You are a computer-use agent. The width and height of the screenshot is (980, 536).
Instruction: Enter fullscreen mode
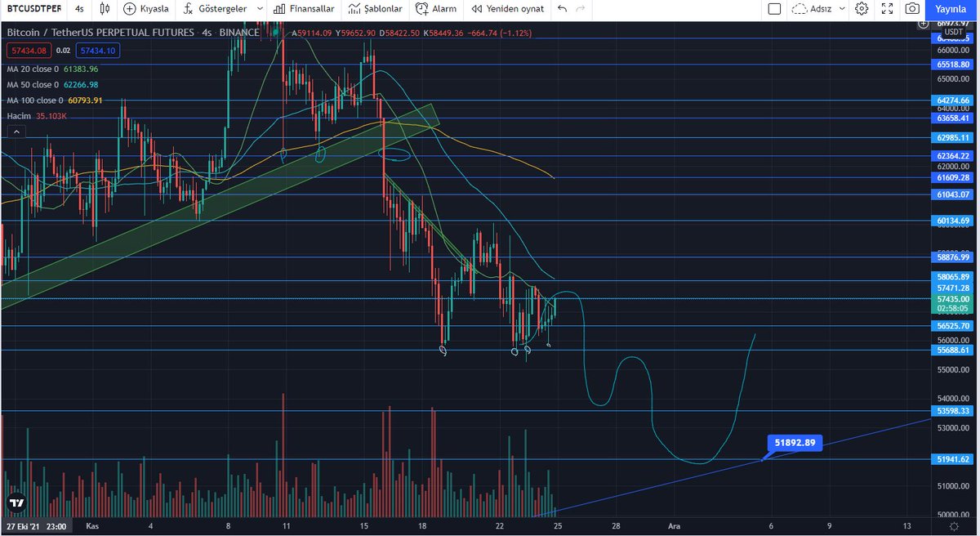887,9
